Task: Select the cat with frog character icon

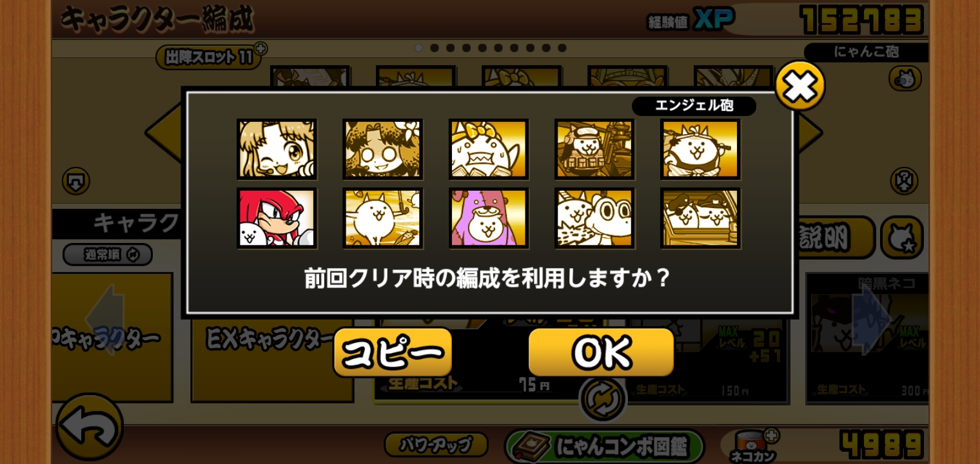Action: (x=594, y=218)
